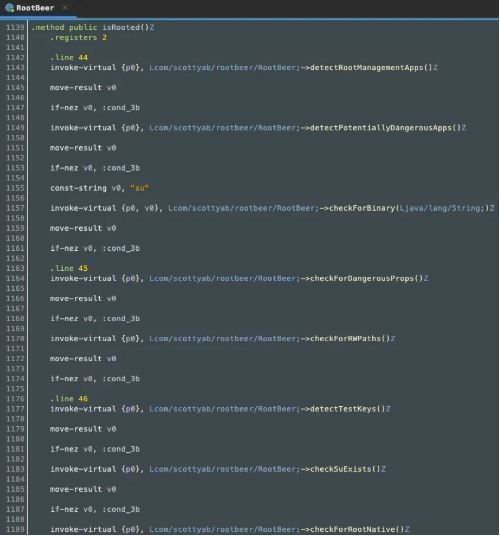Viewport: 500px width, 536px height.
Task: Click gutter line number 1157
Action: click(15, 208)
